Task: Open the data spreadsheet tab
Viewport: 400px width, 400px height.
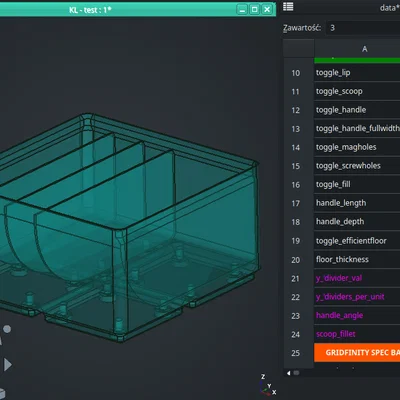Action: click(389, 8)
